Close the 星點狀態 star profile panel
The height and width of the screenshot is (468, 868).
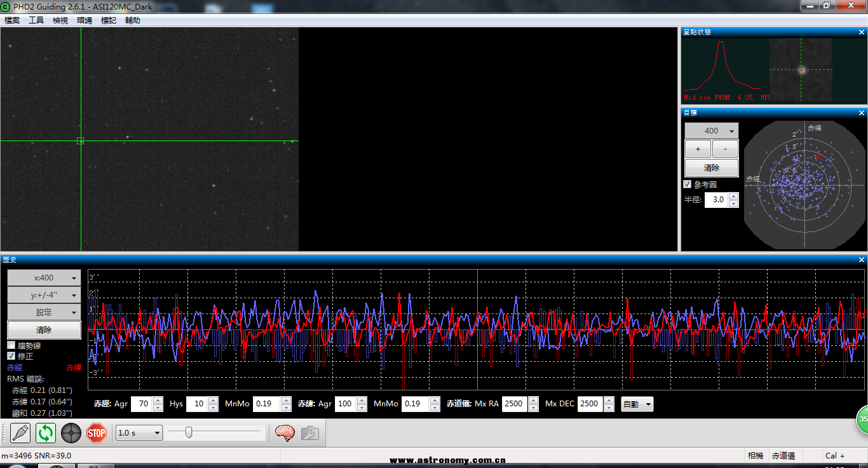[x=862, y=32]
